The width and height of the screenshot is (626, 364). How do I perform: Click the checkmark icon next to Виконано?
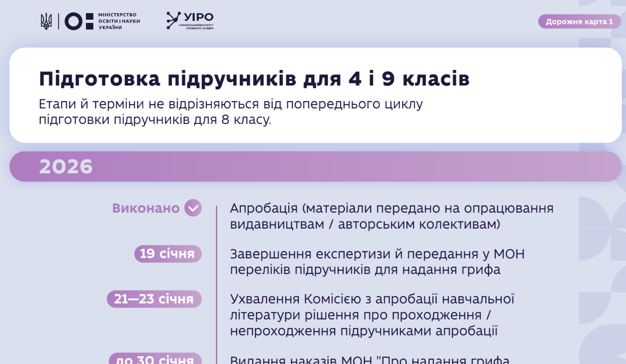pyautogui.click(x=193, y=208)
